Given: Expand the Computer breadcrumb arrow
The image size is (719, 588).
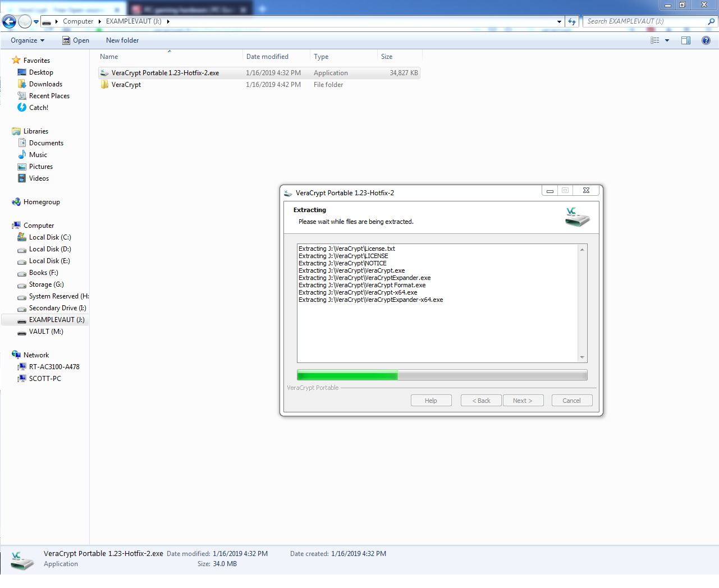Looking at the screenshot, I should pyautogui.click(x=100, y=21).
